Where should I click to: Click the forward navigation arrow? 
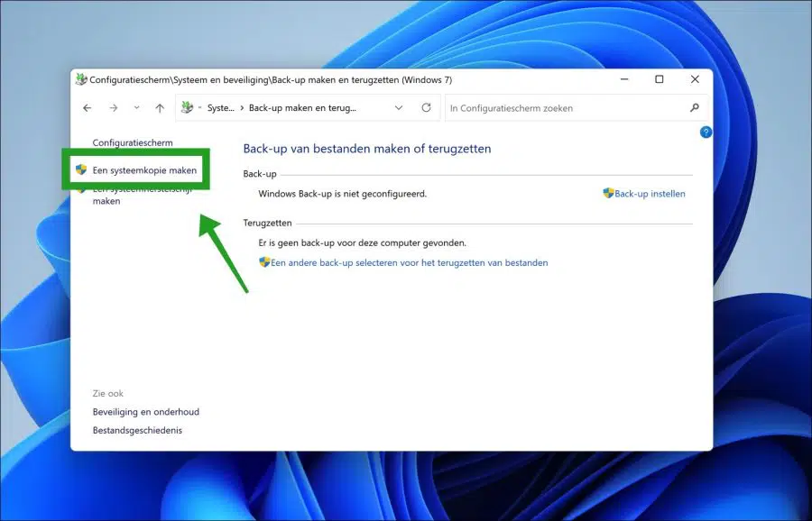click(x=114, y=108)
